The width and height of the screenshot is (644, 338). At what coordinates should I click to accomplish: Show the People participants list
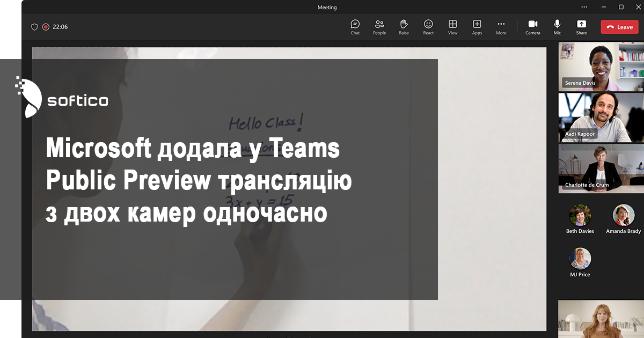(x=379, y=27)
